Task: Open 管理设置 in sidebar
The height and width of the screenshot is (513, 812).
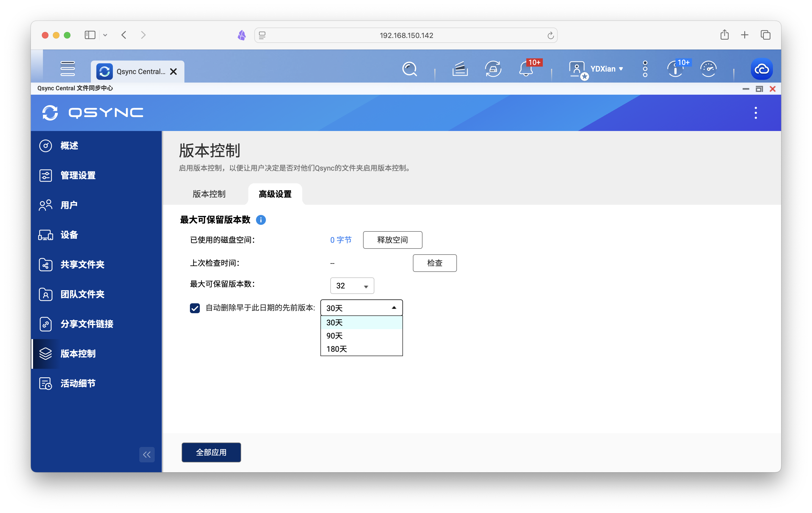Action: 97,175
